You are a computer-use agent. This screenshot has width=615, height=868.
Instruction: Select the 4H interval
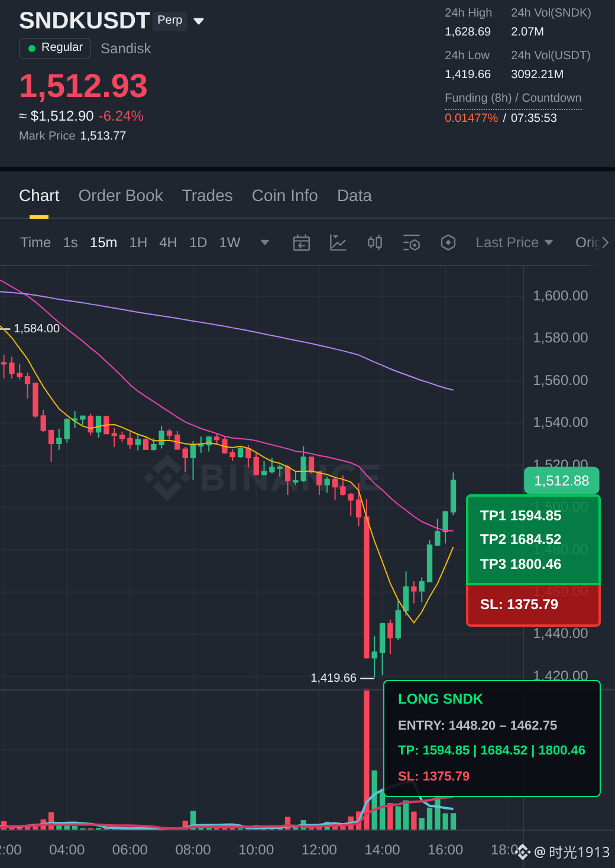coord(168,242)
